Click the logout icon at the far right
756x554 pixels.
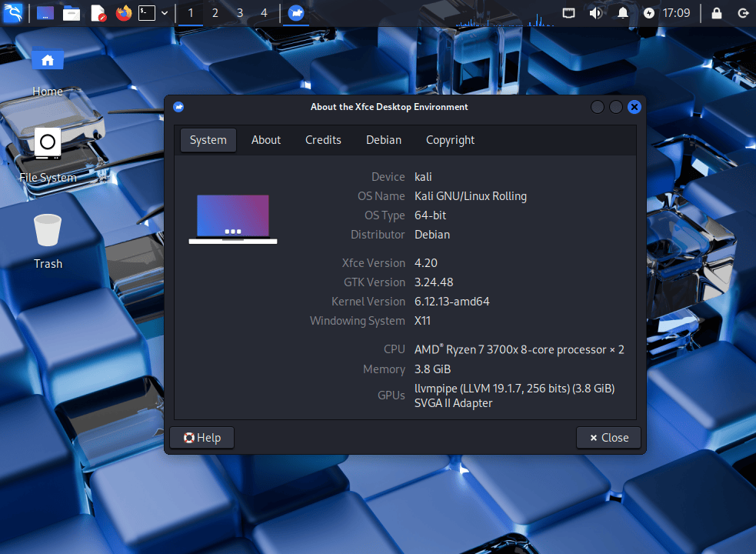coord(743,12)
